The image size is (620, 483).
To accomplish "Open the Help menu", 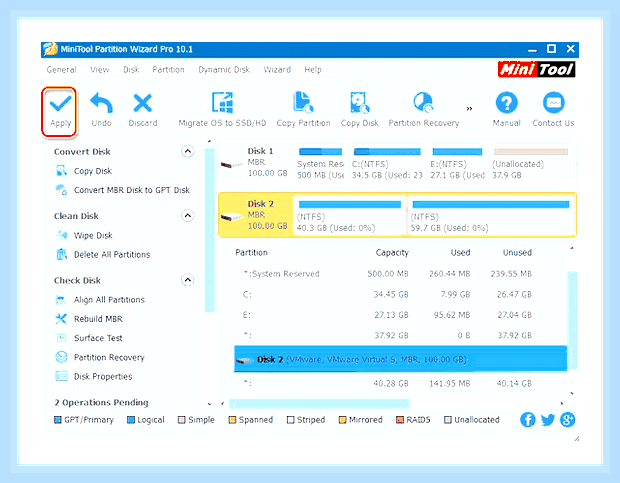I will click(x=313, y=70).
